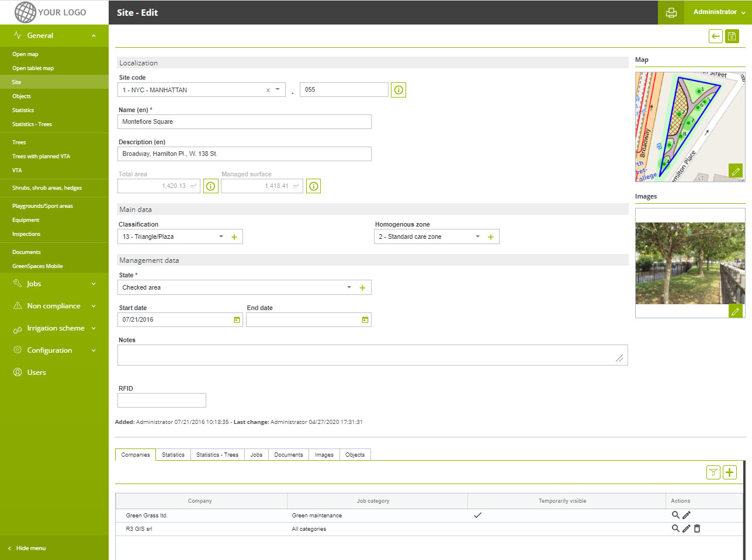This screenshot has height=560, width=752.
Task: Switch to the Statistics - Trees tab
Action: (217, 455)
